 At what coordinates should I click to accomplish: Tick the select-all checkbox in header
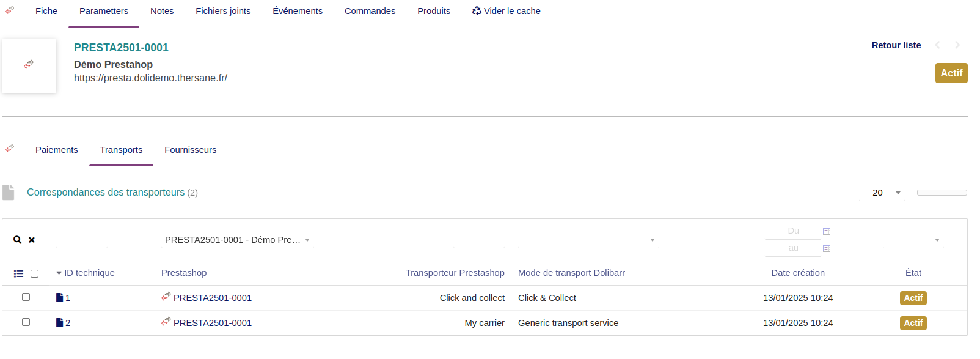(35, 273)
